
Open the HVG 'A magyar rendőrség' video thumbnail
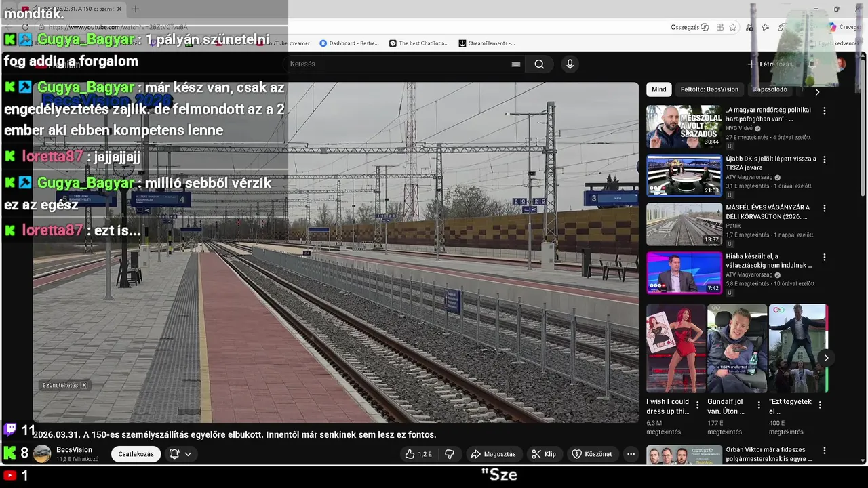(684, 126)
